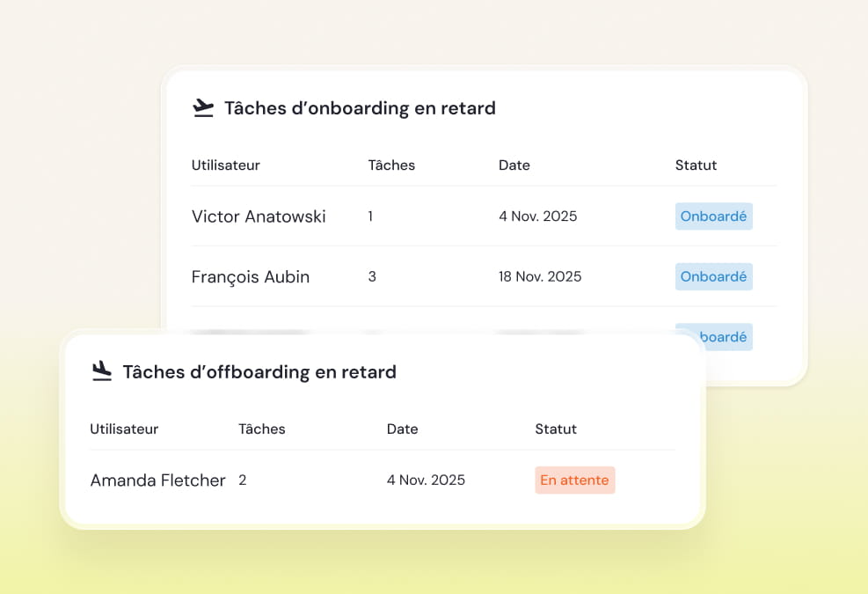Click the airplane takeoff onboarding icon
The width and height of the screenshot is (868, 594).
click(x=203, y=107)
